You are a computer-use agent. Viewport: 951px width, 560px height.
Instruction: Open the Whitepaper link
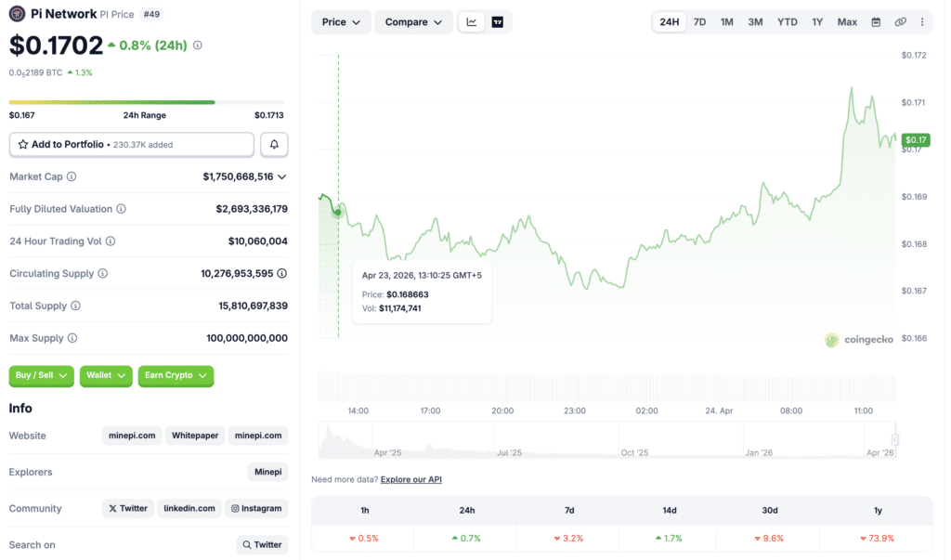tap(195, 435)
